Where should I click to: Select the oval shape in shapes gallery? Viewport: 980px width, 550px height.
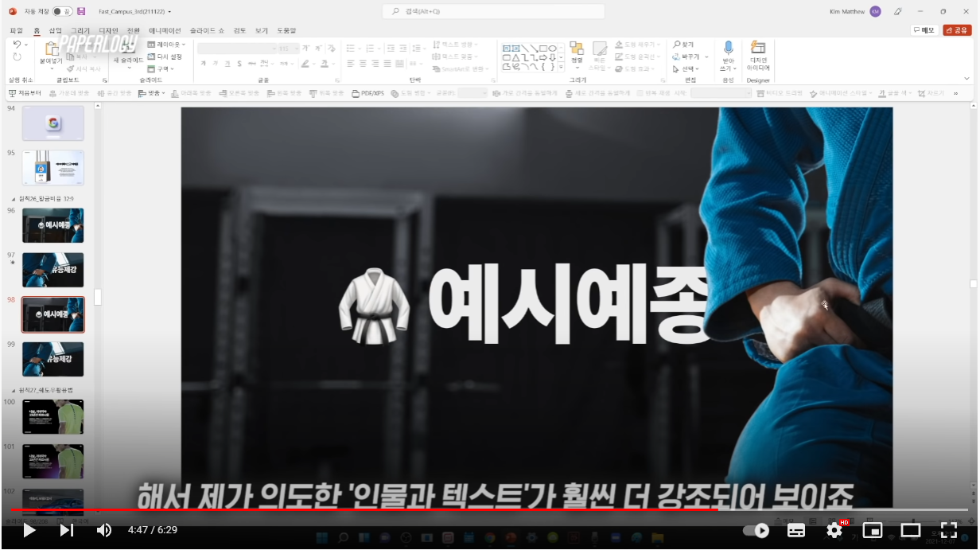pos(552,48)
